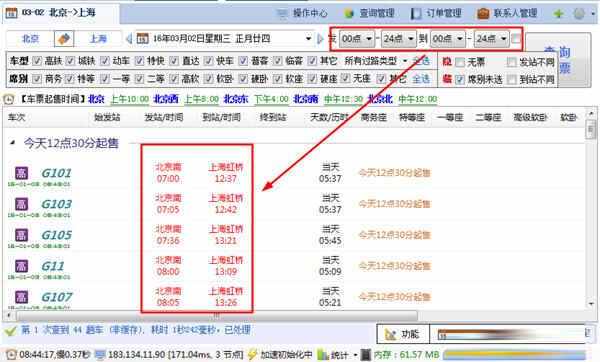
Task: Click the calendar icon in date field
Action: click(x=142, y=39)
